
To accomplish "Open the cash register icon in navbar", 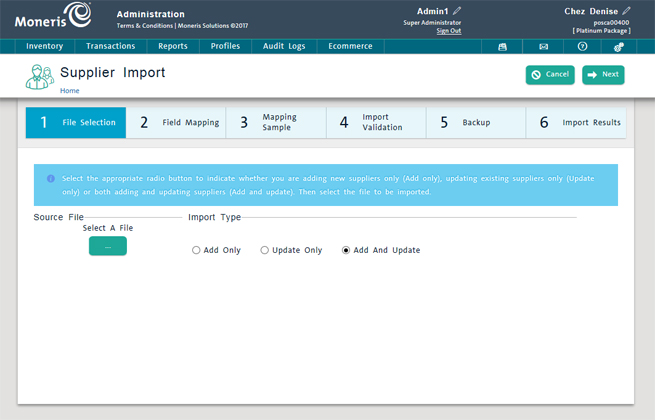I will point(503,46).
